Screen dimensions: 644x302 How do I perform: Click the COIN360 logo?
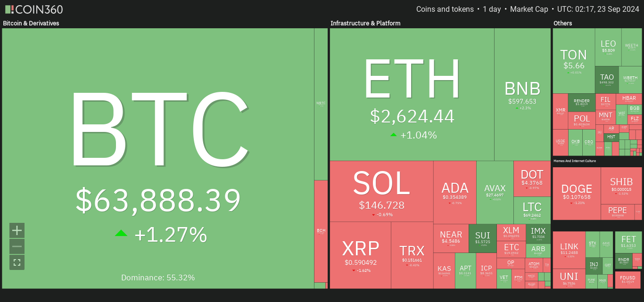pyautogui.click(x=34, y=9)
